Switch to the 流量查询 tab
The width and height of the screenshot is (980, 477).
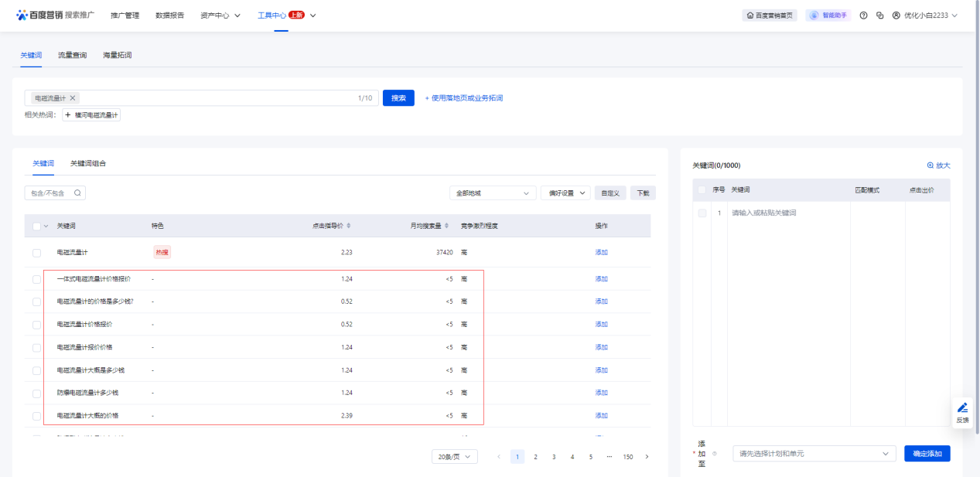pos(73,56)
